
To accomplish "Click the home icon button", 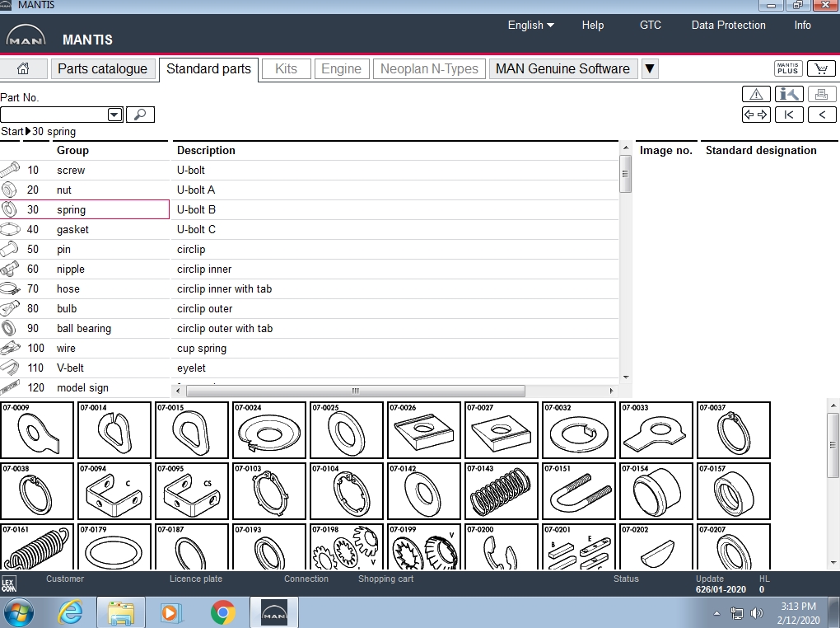I will (x=23, y=68).
